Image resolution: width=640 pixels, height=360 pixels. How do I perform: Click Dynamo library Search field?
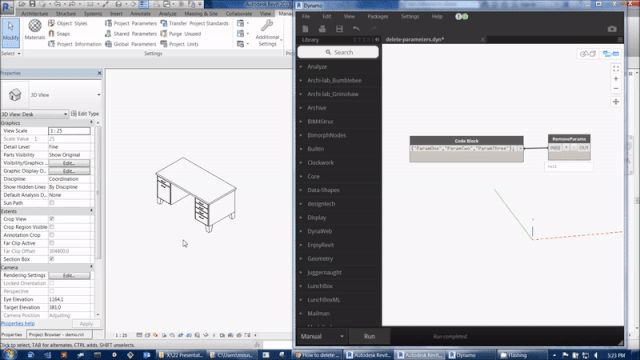coord(338,52)
